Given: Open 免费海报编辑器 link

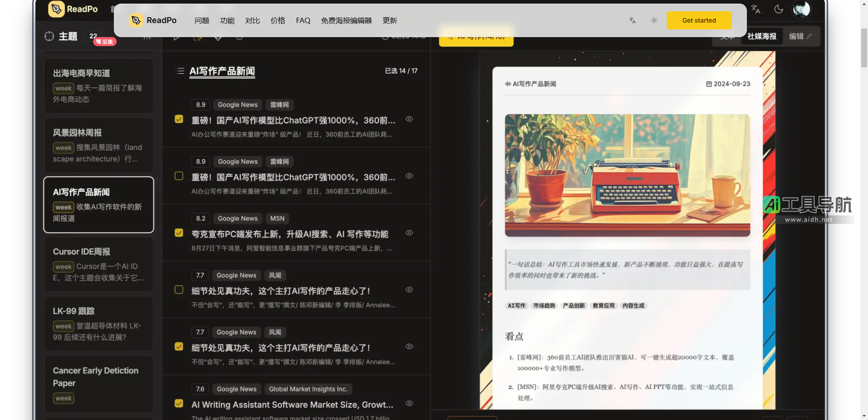Looking at the screenshot, I should click(x=346, y=20).
